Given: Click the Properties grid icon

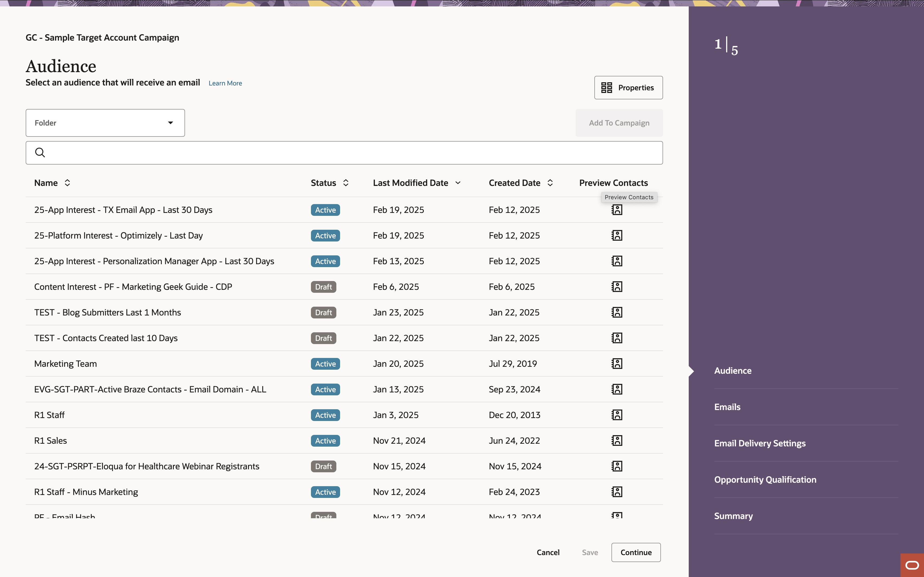Looking at the screenshot, I should tap(607, 87).
